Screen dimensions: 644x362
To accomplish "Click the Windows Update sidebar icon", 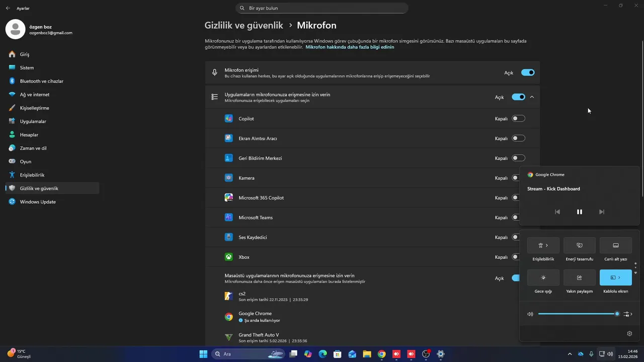I will (12, 202).
